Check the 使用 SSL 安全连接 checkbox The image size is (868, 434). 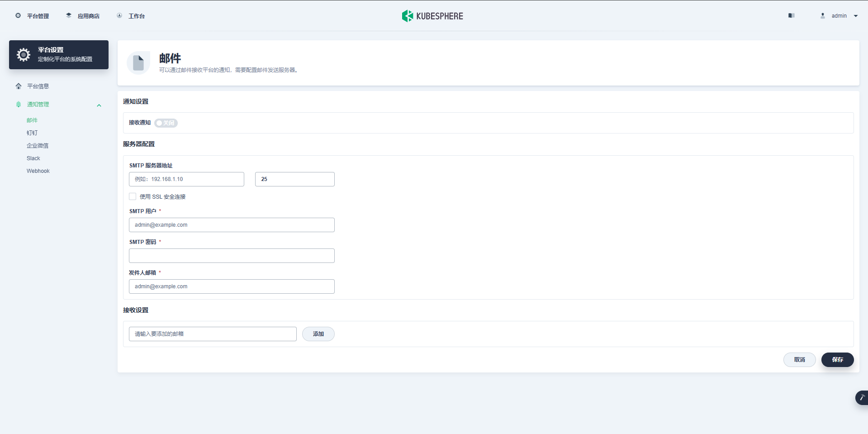(x=133, y=196)
